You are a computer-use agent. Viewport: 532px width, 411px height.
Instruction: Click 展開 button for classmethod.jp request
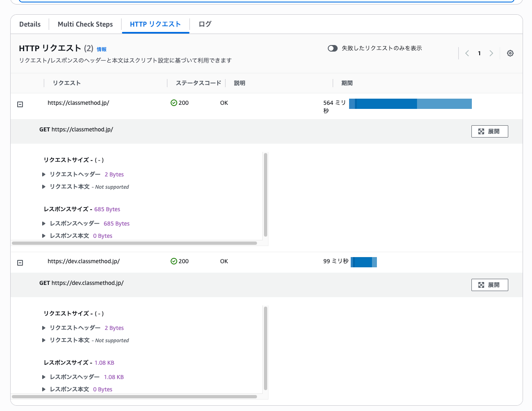click(x=489, y=131)
